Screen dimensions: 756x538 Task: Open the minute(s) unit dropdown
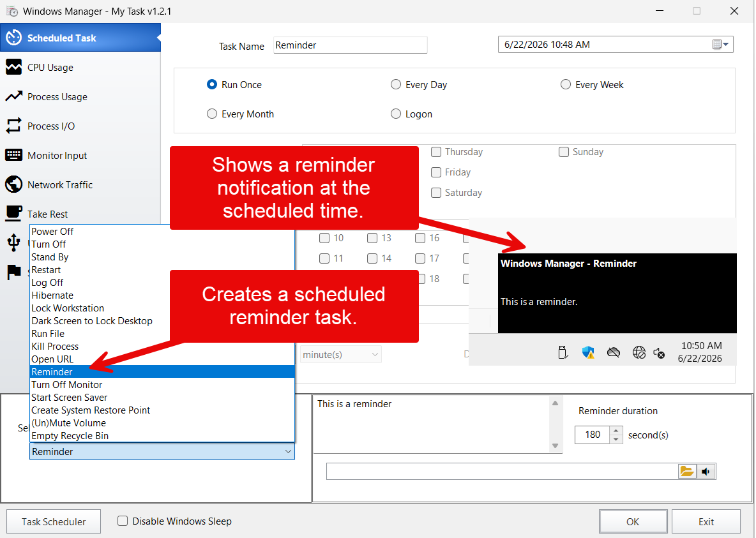tap(341, 354)
